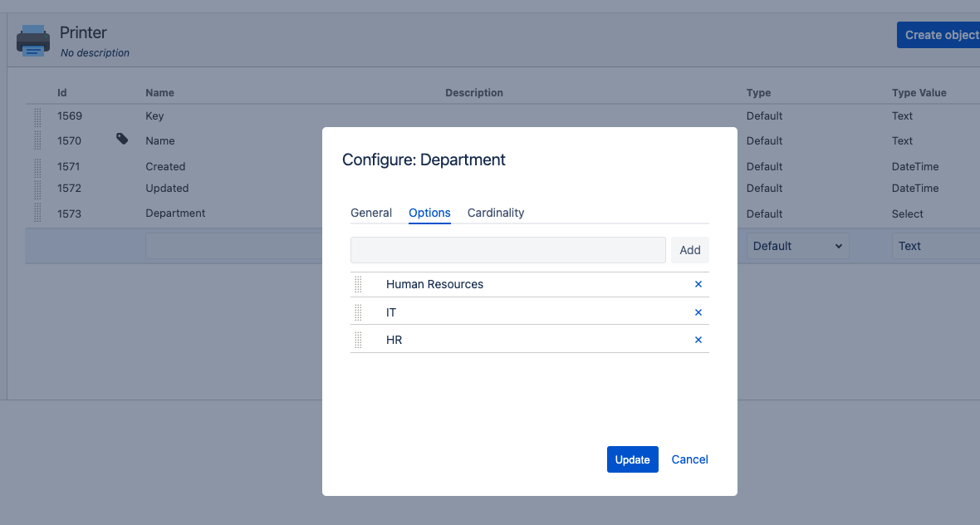Click the Text type value in Key row
Image resolution: width=980 pixels, height=525 pixels.
[x=902, y=116]
